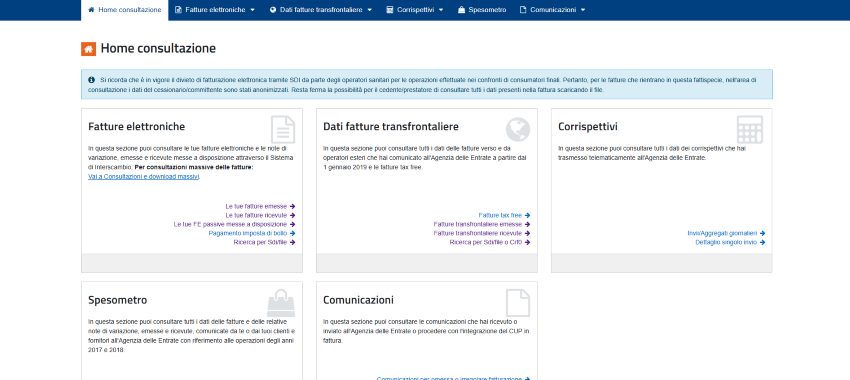Click the info icon in the blue notice
Image resolution: width=850 pixels, height=380 pixels.
(91, 80)
